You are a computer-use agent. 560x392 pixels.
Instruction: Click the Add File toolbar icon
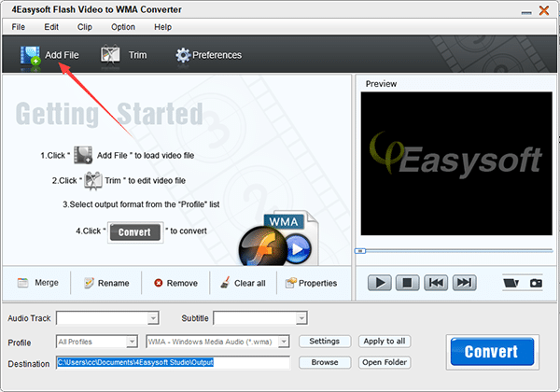(x=30, y=56)
